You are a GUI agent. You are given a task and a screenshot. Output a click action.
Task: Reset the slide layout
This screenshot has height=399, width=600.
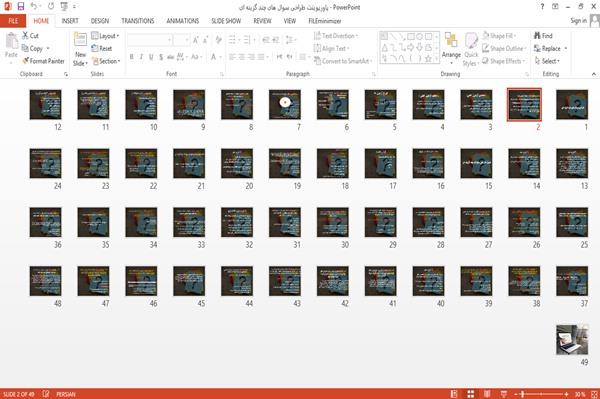(x=102, y=49)
